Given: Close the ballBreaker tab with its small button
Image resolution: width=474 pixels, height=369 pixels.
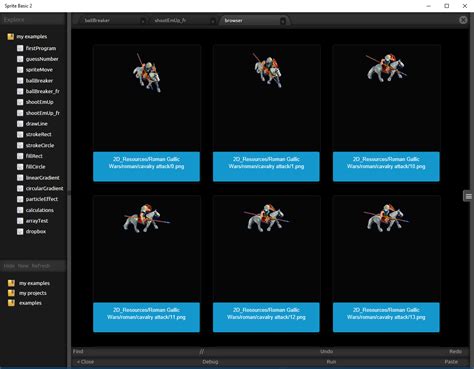Looking at the screenshot, I should (143, 21).
